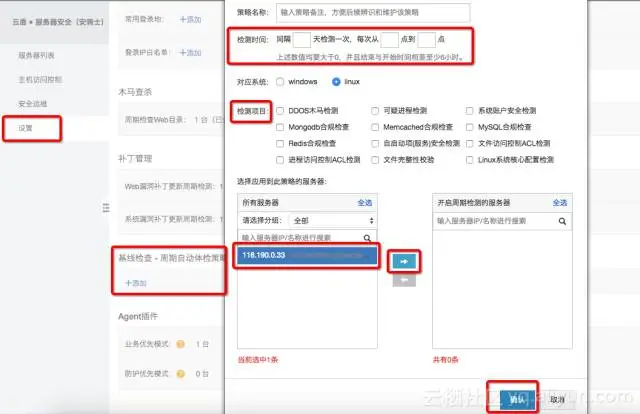Click +添加 next to 登录IP白名单
Viewport: 640px width, 414px height.
[x=190, y=52]
